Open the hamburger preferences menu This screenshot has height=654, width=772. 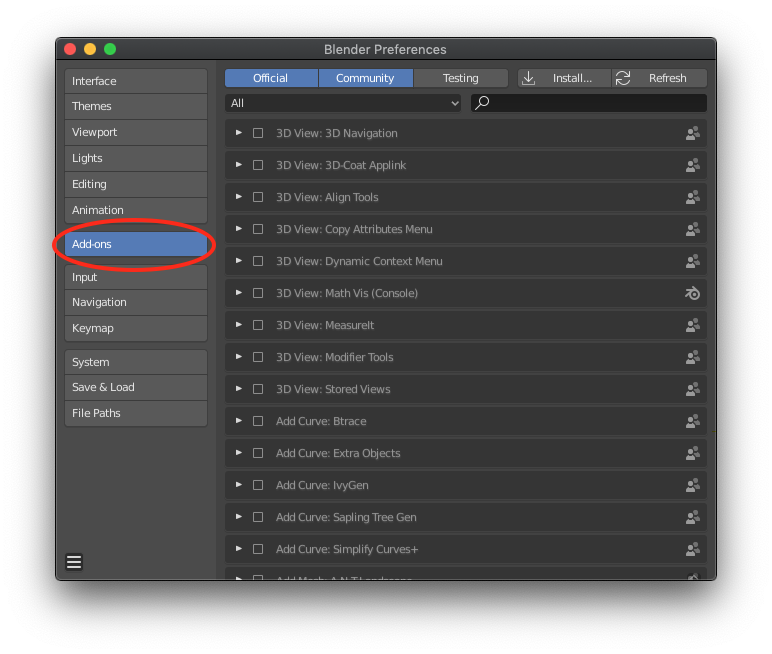[x=74, y=562]
